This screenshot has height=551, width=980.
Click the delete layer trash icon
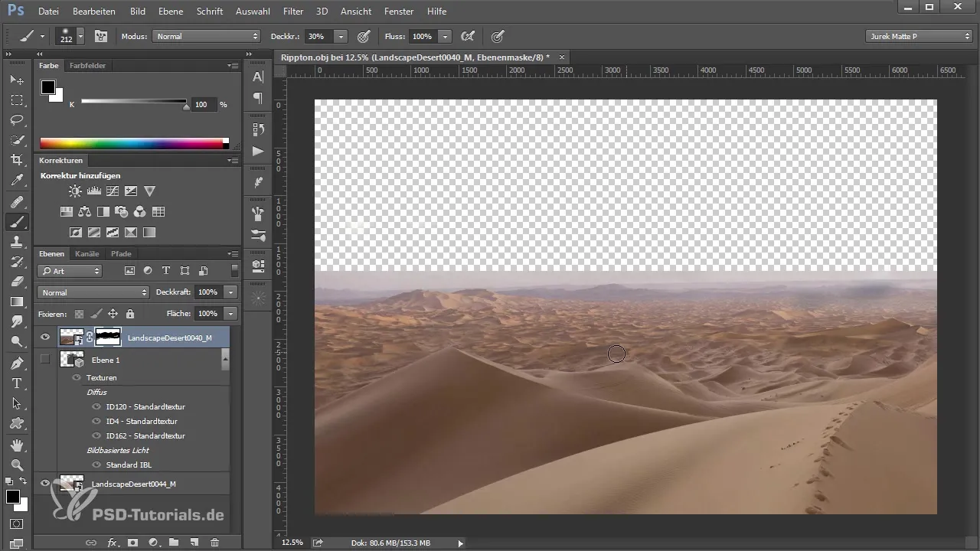pyautogui.click(x=214, y=543)
